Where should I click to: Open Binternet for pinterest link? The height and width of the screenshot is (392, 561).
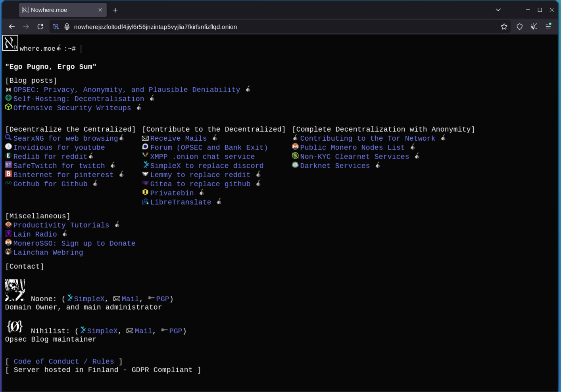(63, 175)
